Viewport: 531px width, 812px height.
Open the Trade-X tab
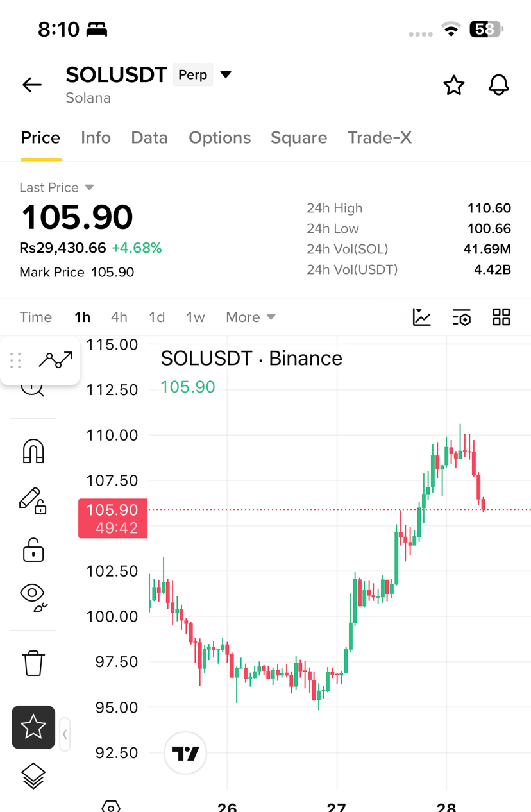(380, 138)
